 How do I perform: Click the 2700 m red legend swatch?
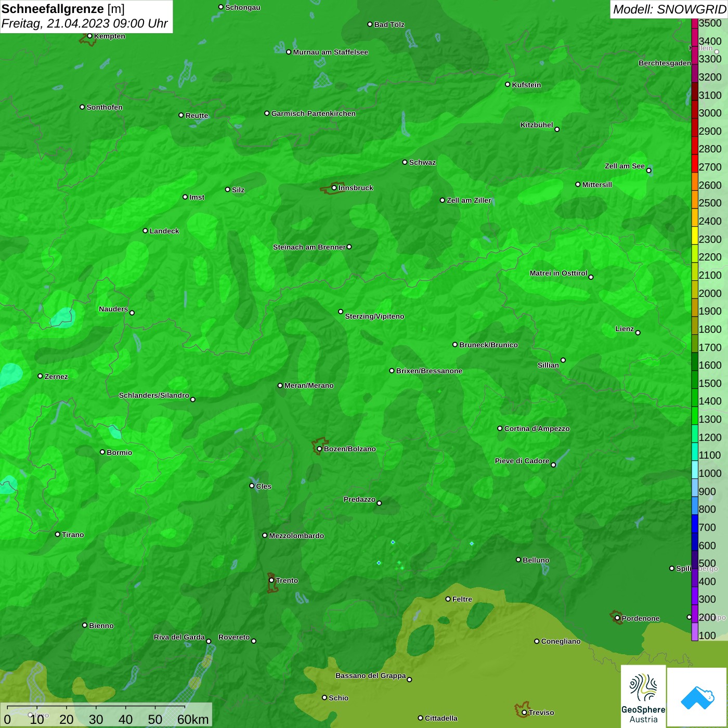(x=695, y=163)
